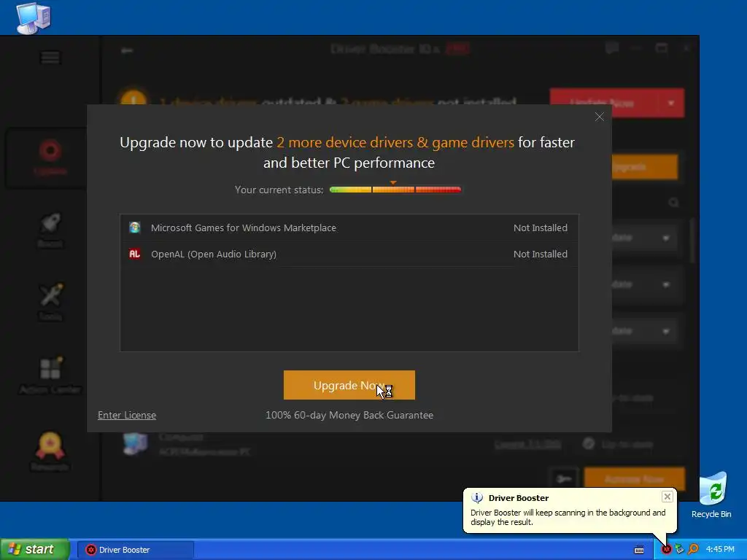Open the Boost rocket sidebar icon

[x=50, y=230]
